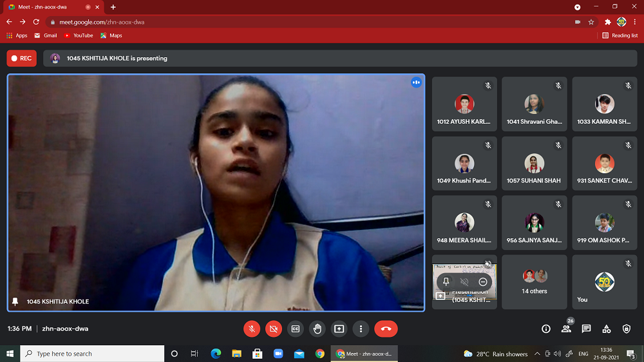Select the 1057 SUHANI SHAH participant tile
The height and width of the screenshot is (362, 644).
pyautogui.click(x=535, y=163)
